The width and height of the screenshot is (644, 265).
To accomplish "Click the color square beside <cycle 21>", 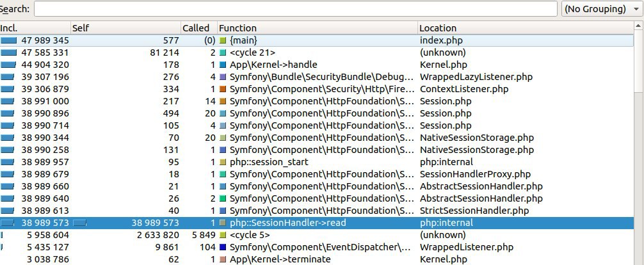I will [x=223, y=52].
